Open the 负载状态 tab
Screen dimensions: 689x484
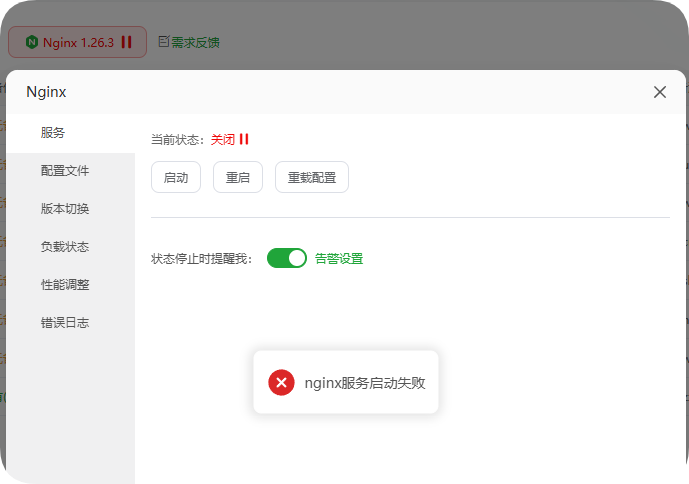pyautogui.click(x=71, y=247)
